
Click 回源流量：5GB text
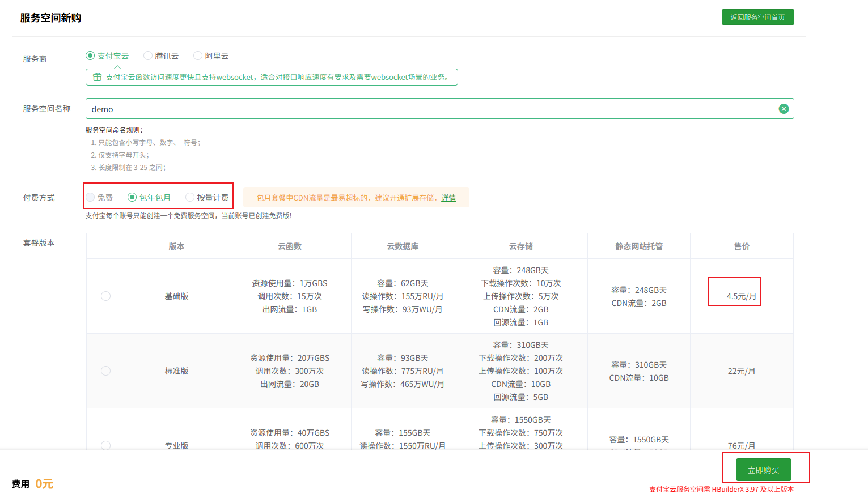521,397
